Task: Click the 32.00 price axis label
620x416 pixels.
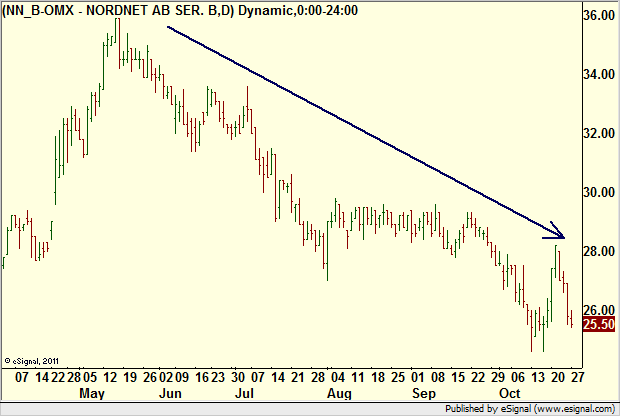Action: tap(599, 133)
